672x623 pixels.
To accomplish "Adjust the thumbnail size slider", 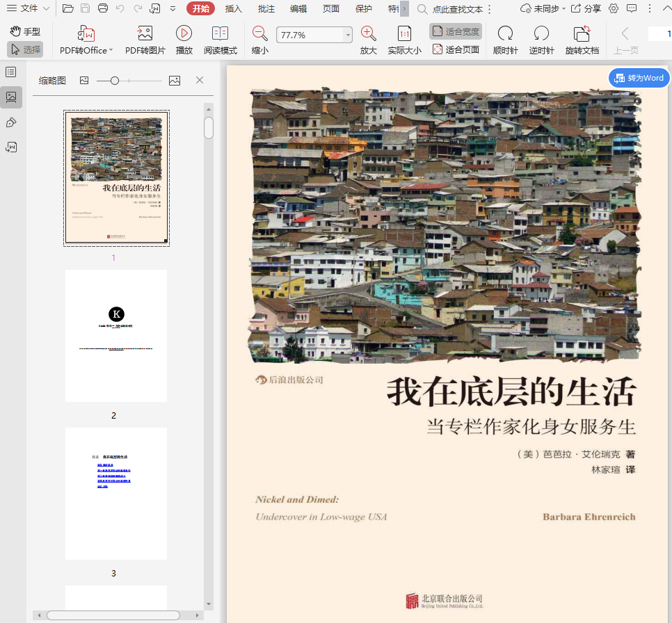I will point(115,81).
